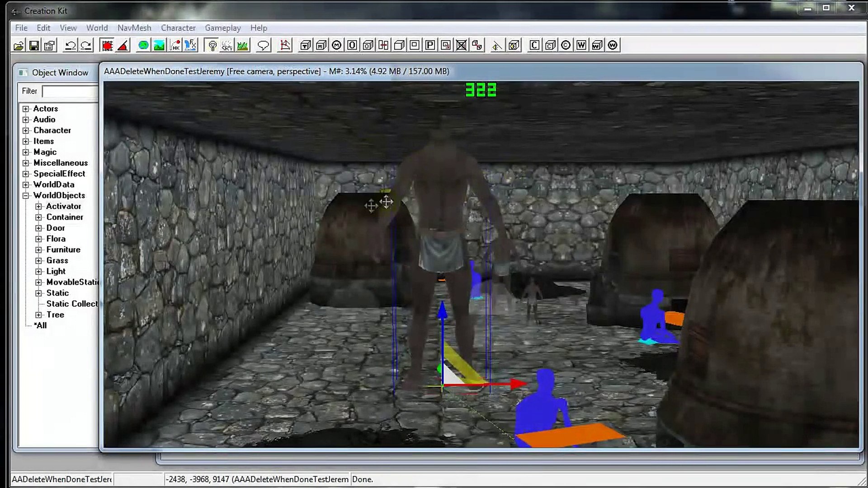This screenshot has height=488, width=868.
Task: Expand the Actors tree node
Action: tap(26, 109)
